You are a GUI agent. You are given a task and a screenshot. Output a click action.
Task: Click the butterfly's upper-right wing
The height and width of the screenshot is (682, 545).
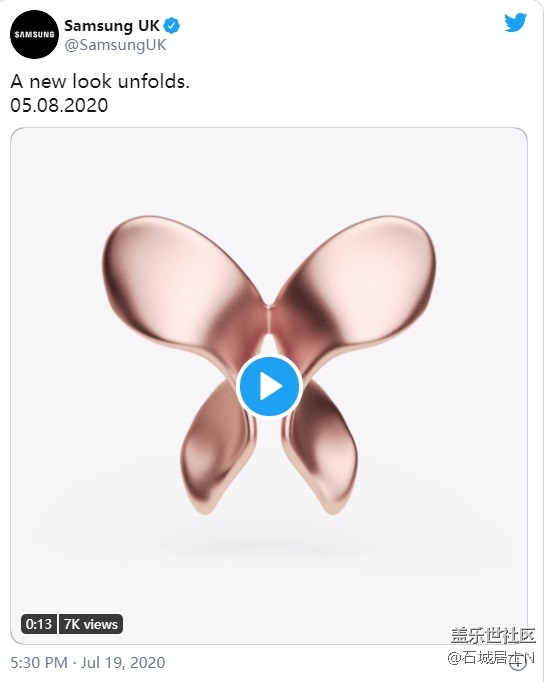[353, 278]
